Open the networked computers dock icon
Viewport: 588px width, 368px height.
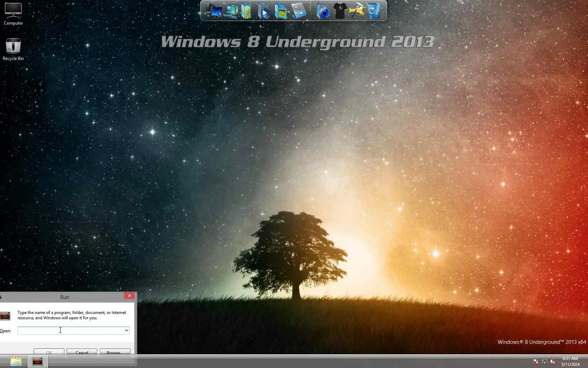pyautogui.click(x=231, y=11)
